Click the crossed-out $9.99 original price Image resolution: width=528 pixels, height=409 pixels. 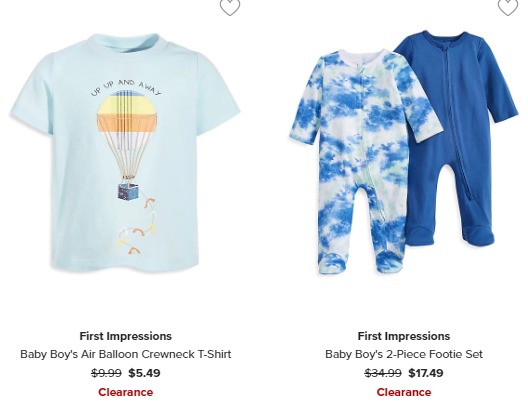(106, 373)
